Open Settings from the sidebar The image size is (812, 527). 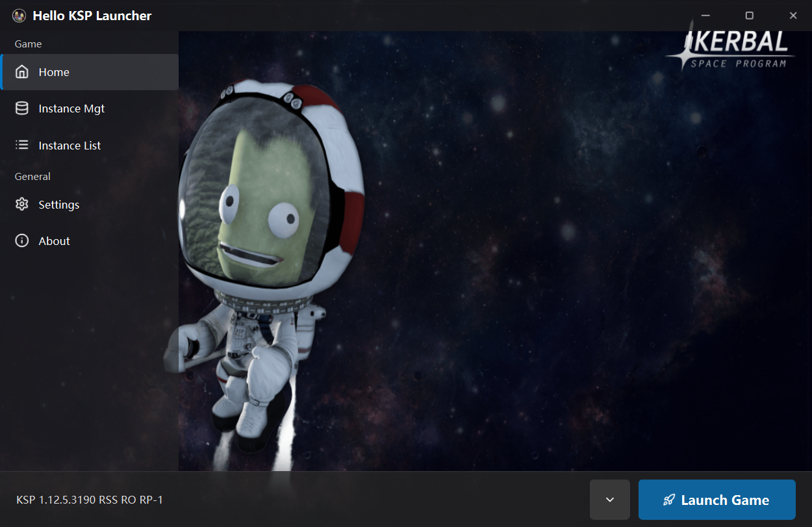pyautogui.click(x=90, y=205)
